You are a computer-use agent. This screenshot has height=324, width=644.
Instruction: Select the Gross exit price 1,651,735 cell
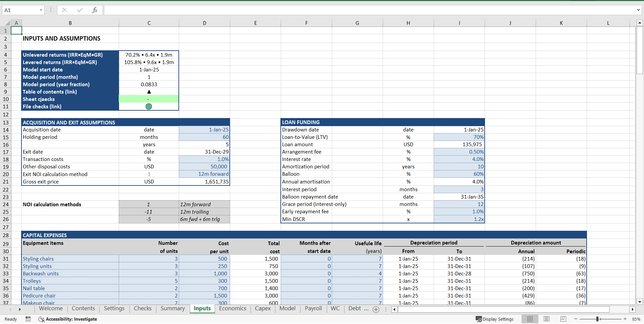[204, 182]
